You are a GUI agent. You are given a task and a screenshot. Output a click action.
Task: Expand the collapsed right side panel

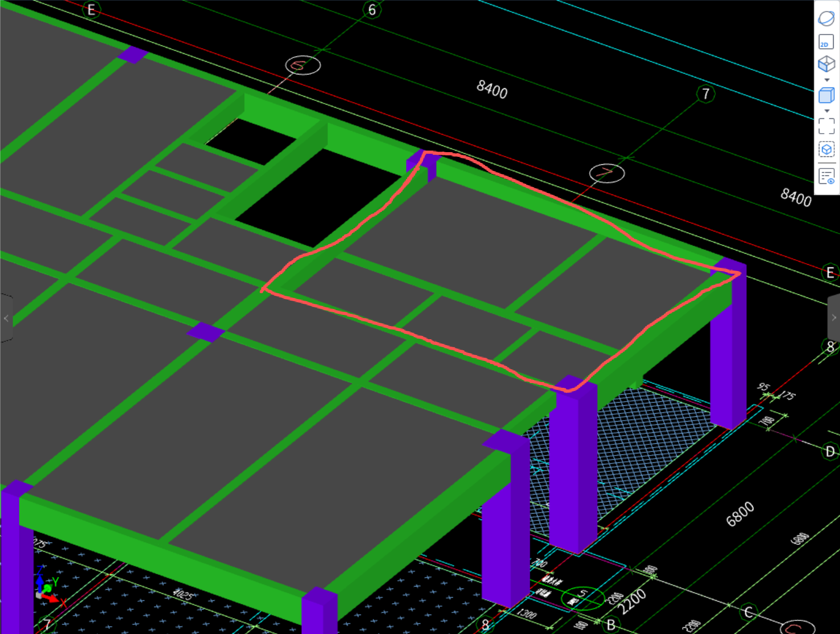834,318
